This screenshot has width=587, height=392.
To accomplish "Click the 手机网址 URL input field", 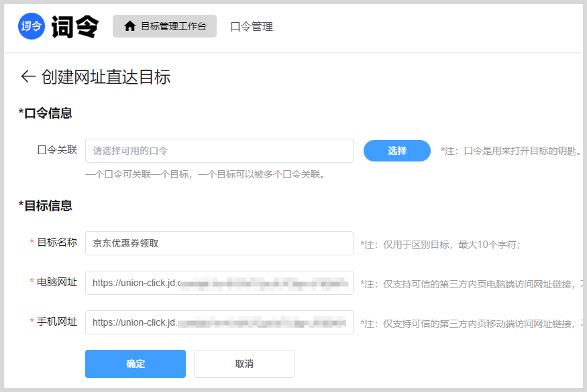I will 219,322.
